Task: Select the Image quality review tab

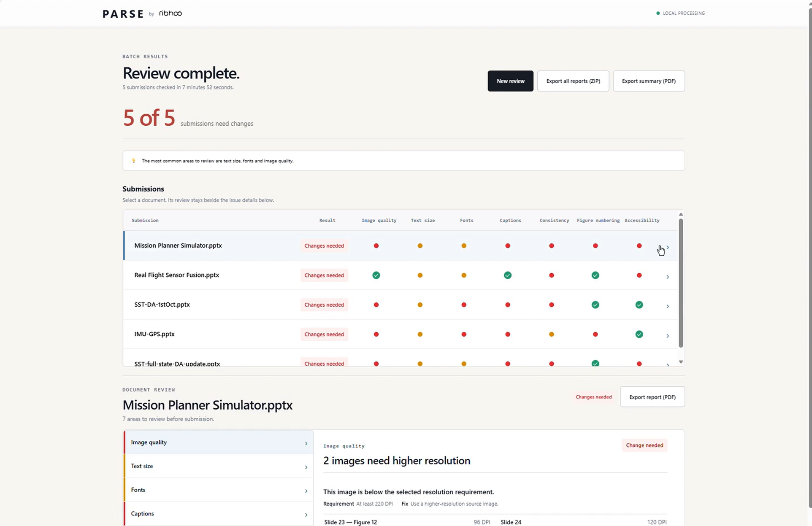Action: click(x=219, y=442)
